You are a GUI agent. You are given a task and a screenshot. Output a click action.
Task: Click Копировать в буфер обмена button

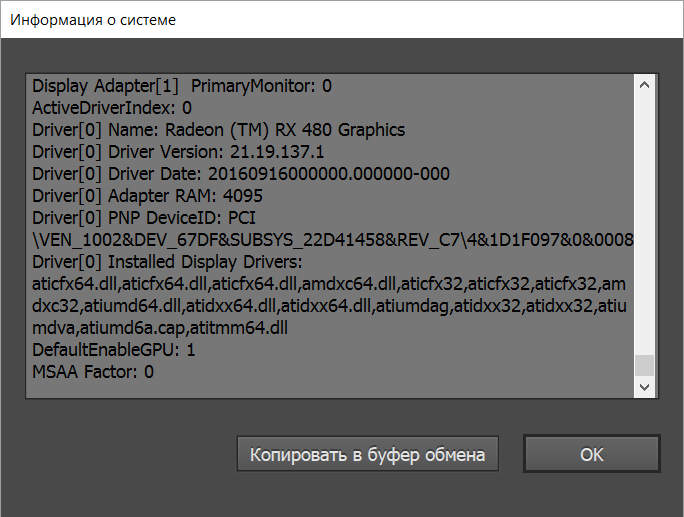[367, 454]
